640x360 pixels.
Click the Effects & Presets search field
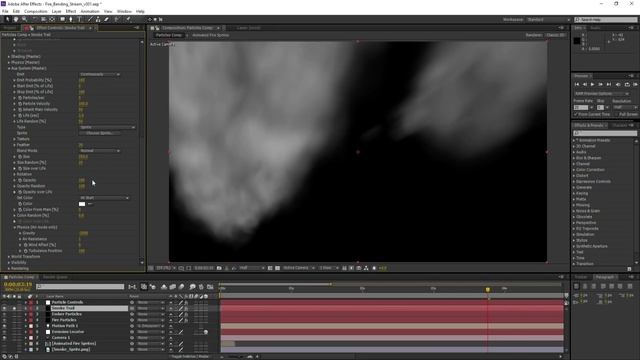pos(605,133)
